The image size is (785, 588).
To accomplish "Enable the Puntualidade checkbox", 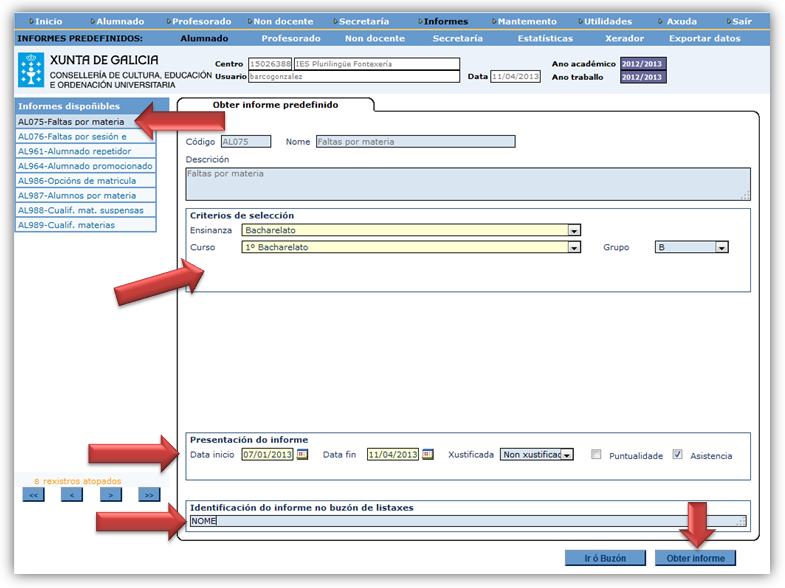I will click(x=596, y=454).
